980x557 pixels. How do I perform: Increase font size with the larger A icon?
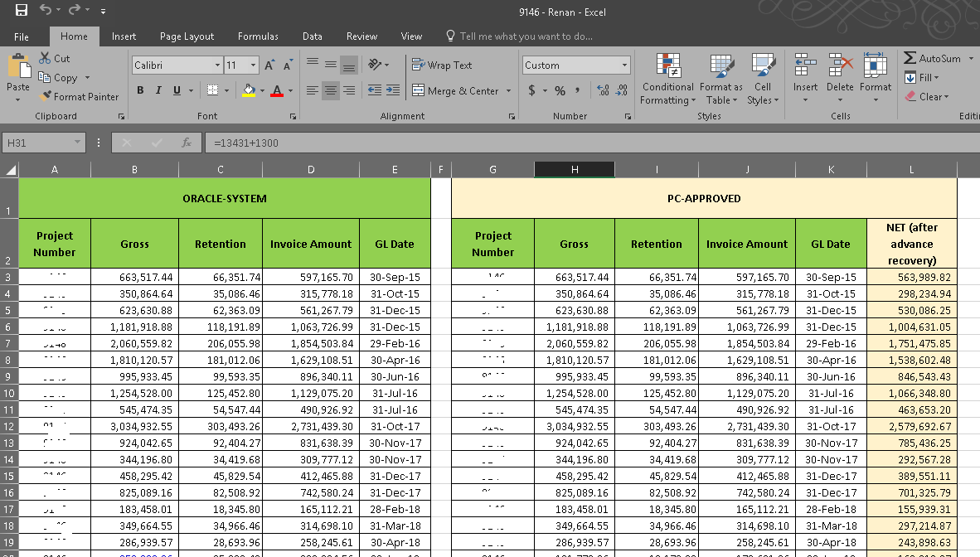(269, 65)
